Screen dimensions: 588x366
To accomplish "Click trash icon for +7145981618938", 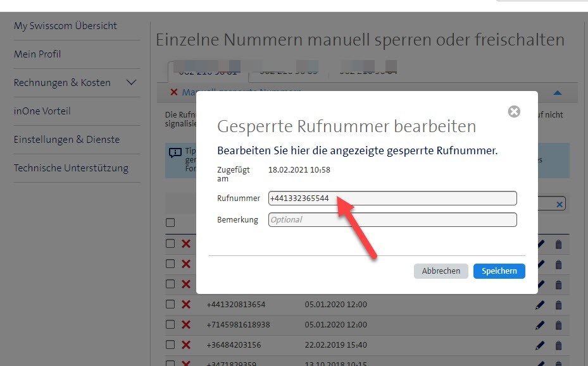I will pos(558,325).
